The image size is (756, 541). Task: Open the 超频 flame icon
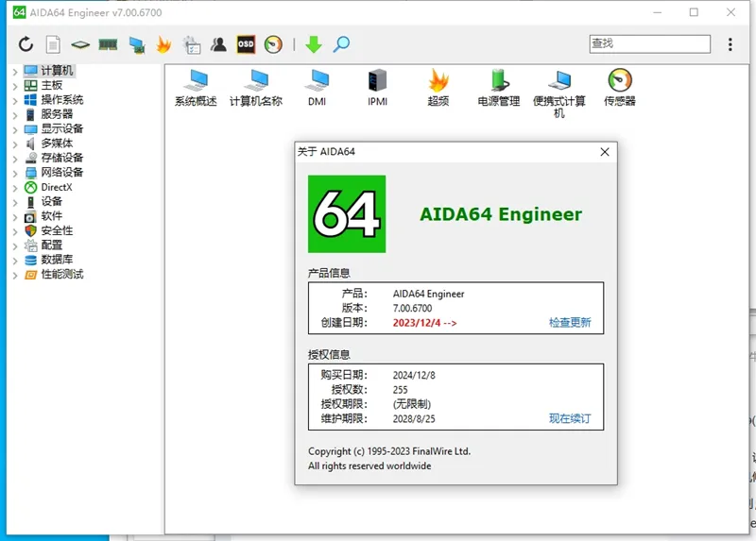(438, 88)
